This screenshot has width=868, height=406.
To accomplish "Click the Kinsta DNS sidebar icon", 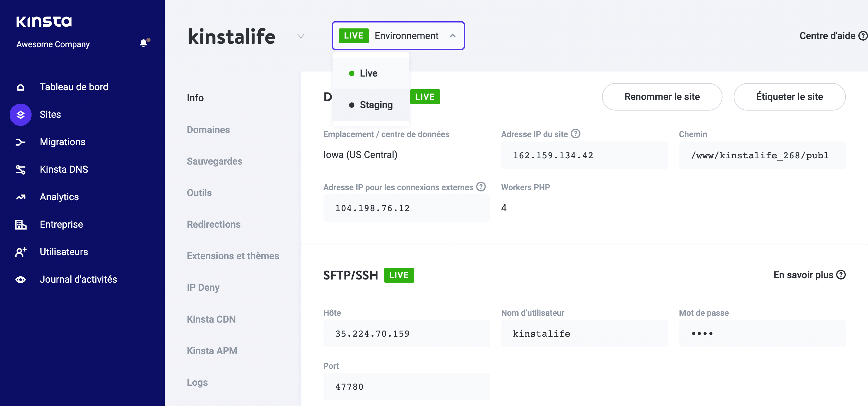I will pyautogui.click(x=20, y=170).
